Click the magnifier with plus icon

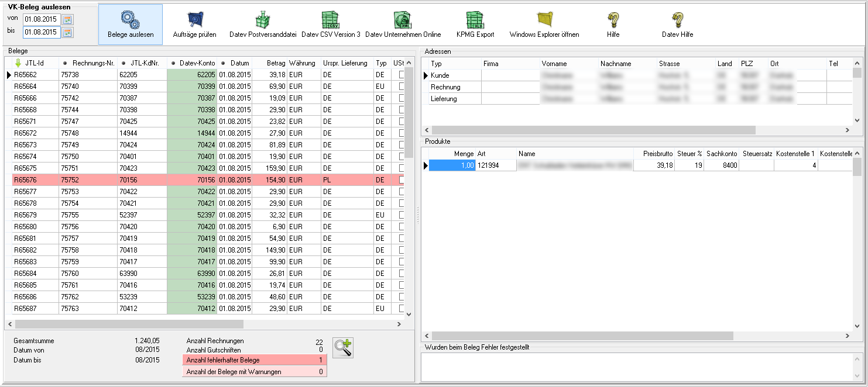click(x=343, y=348)
